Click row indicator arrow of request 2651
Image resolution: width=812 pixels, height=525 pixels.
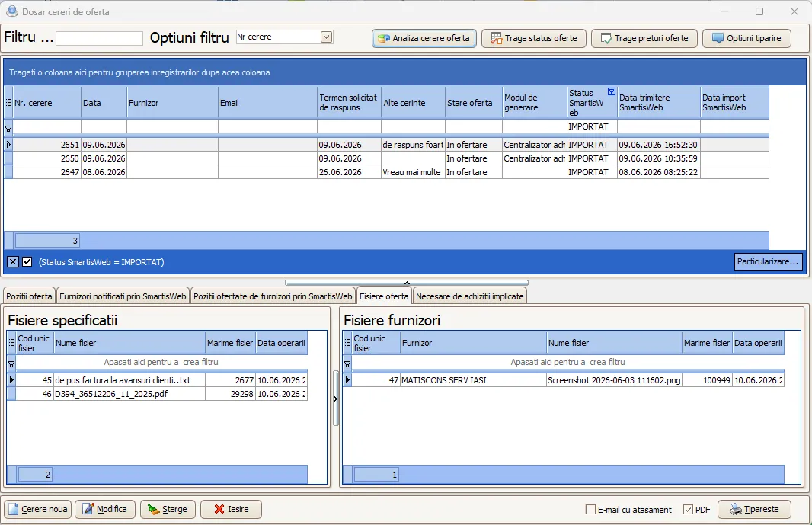8,145
